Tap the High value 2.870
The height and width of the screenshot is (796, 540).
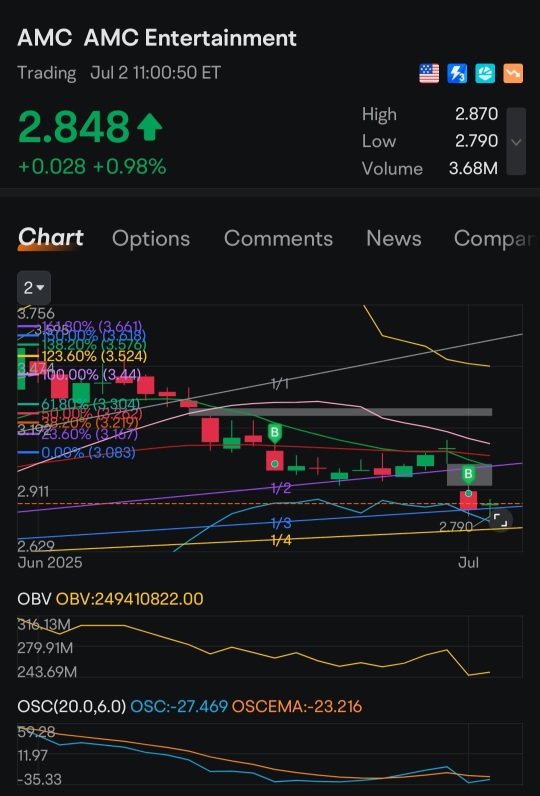476,114
